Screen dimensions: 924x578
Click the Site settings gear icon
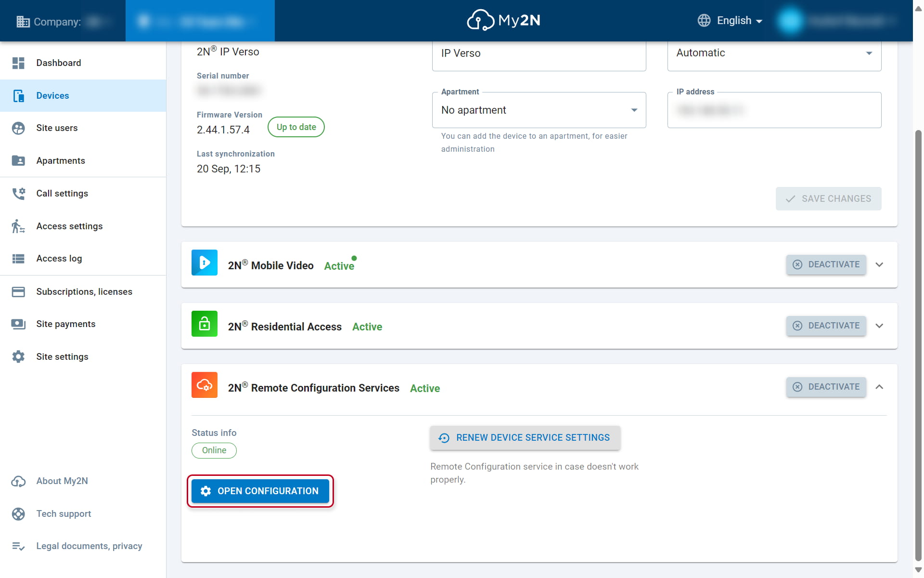click(18, 357)
